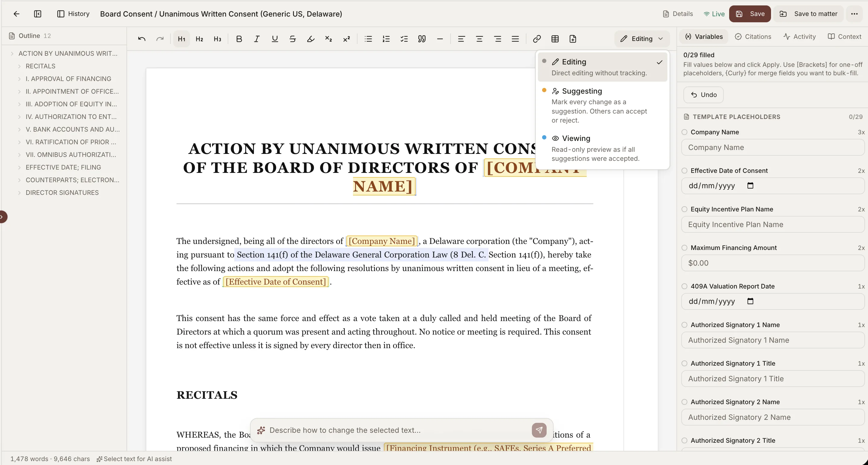Select the Authorized Signatory 1 Title radio circle
868x465 pixels.
click(684, 363)
